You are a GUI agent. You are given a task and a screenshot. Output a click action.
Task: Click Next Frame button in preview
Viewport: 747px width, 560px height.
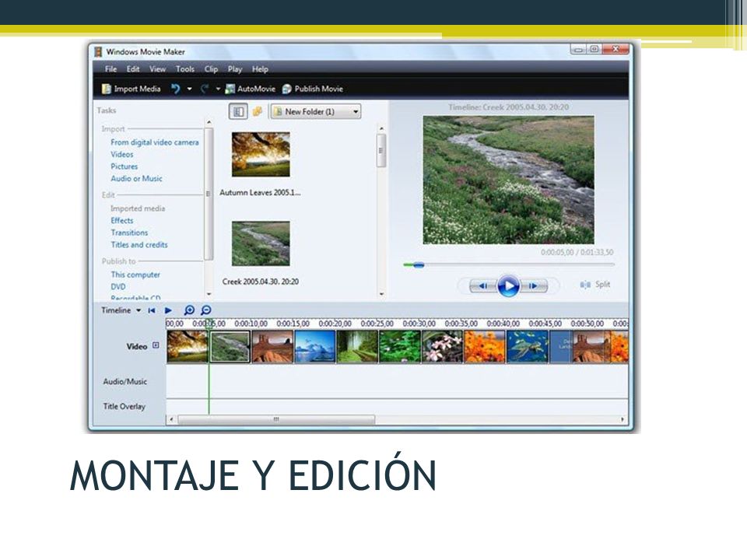click(x=534, y=285)
